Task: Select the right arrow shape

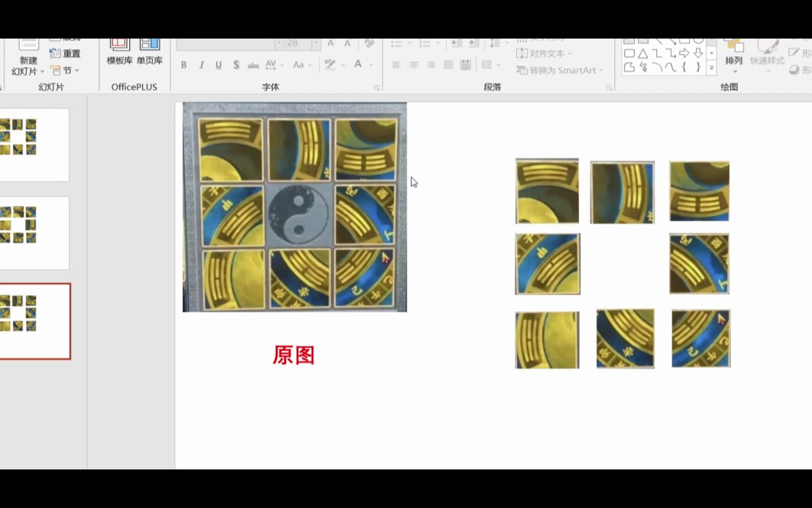Action: 684,53
